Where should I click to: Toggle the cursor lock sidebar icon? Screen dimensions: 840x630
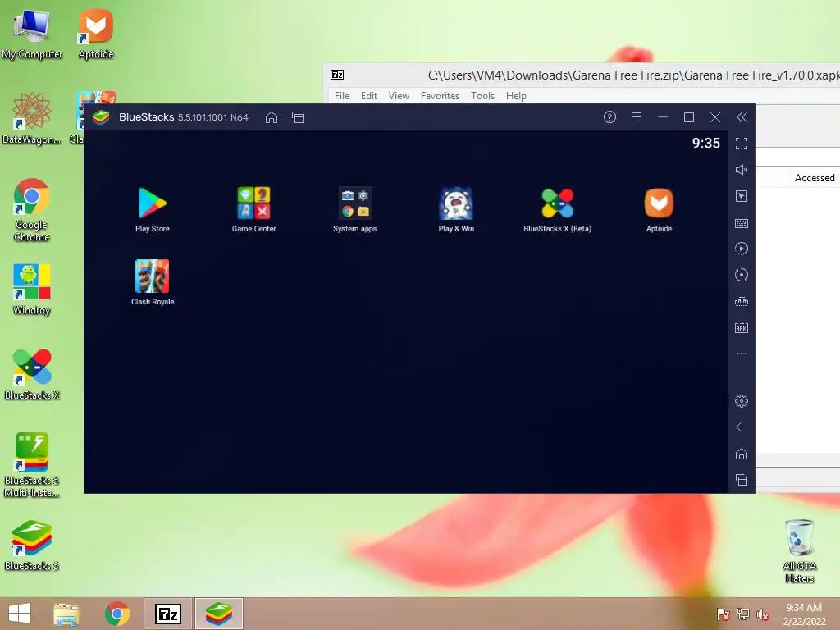742,196
